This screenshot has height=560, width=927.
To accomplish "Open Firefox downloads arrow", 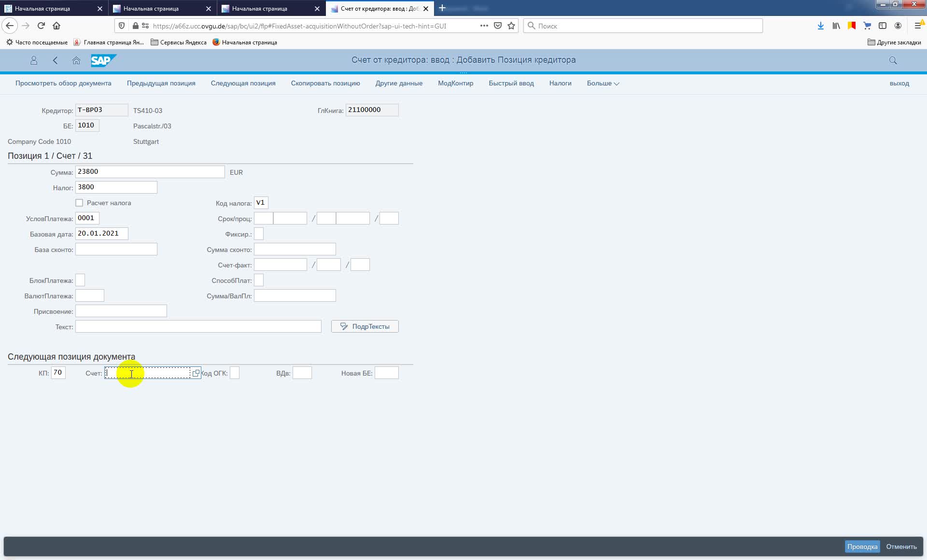I will click(821, 26).
